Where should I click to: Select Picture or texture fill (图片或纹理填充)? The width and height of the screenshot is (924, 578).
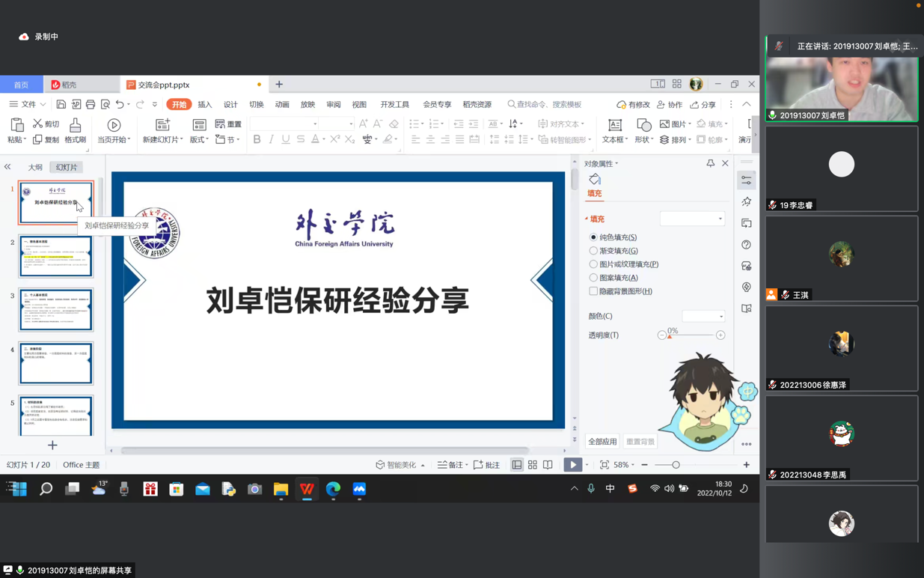click(593, 264)
